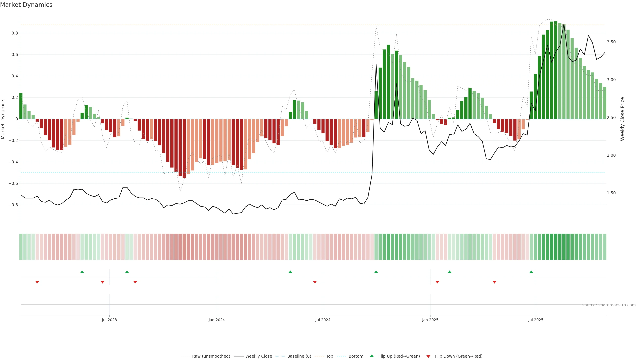Click the Market Dynamics chart title

(x=26, y=5)
